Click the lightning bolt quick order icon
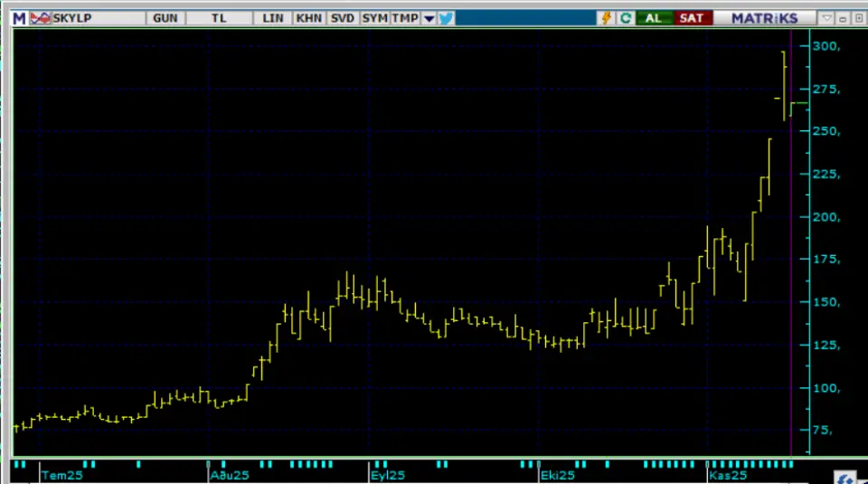 [x=606, y=18]
